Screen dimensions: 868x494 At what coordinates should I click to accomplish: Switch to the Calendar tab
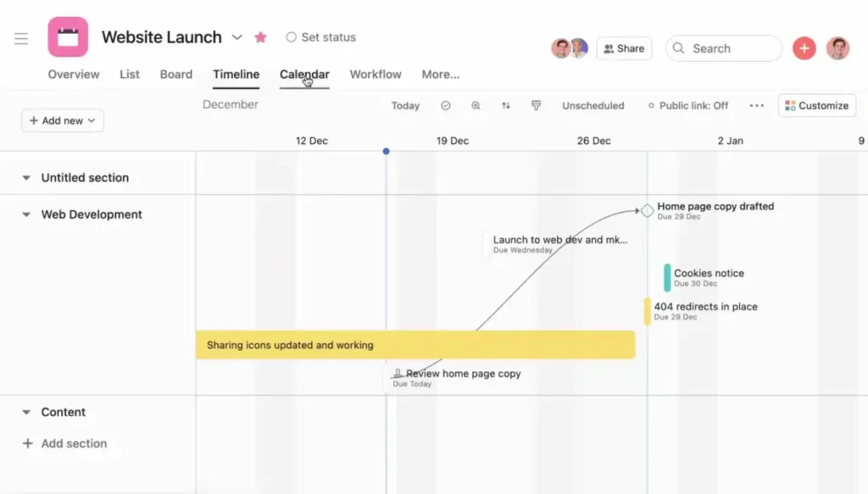(304, 75)
